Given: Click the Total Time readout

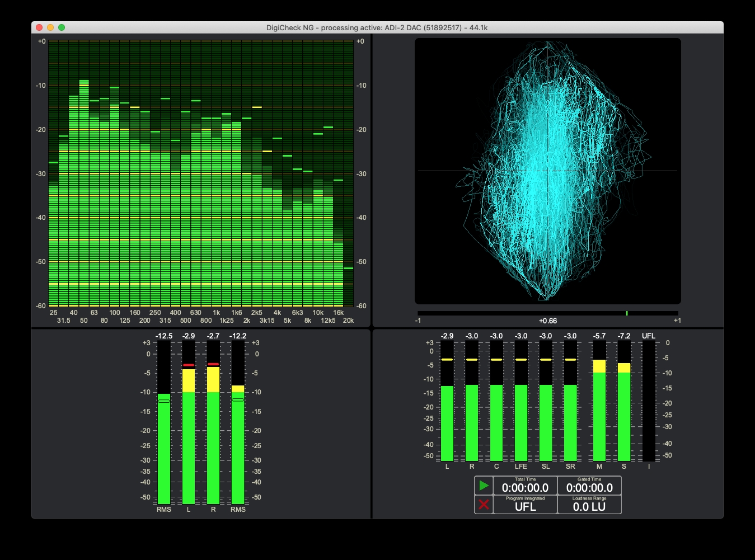Looking at the screenshot, I should tap(525, 486).
